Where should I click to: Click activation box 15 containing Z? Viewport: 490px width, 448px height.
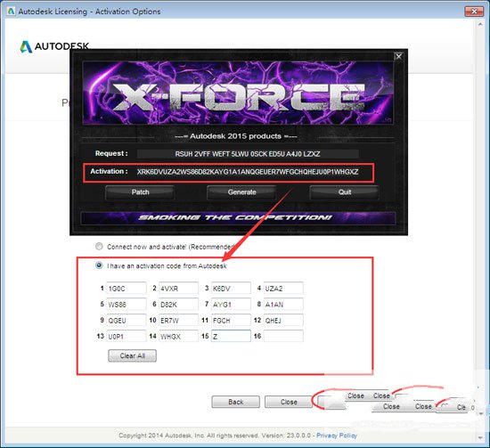(231, 336)
